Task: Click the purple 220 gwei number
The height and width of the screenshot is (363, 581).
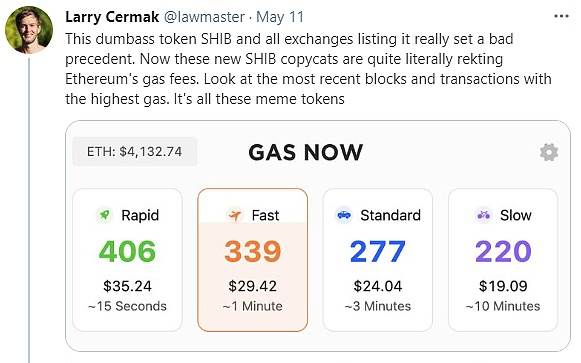Action: click(x=503, y=252)
